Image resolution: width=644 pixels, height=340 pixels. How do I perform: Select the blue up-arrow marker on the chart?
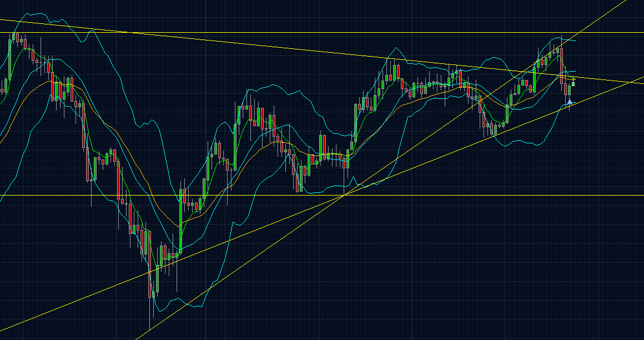(x=569, y=102)
